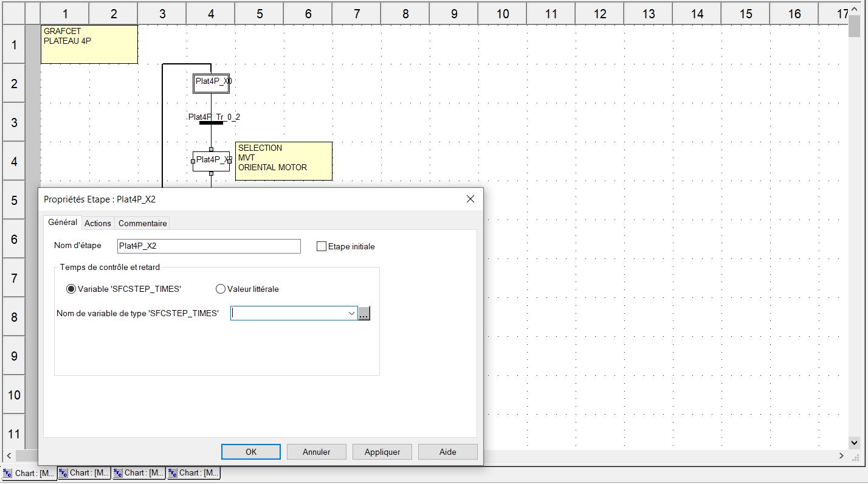Open the Commentaire tab
Viewport: 868px width, 484px height.
point(142,223)
